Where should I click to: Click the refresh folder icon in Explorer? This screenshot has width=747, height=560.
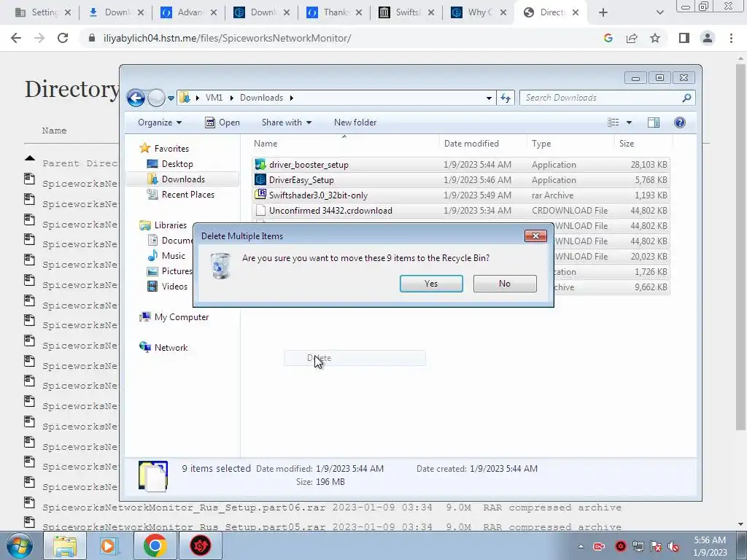pyautogui.click(x=505, y=98)
